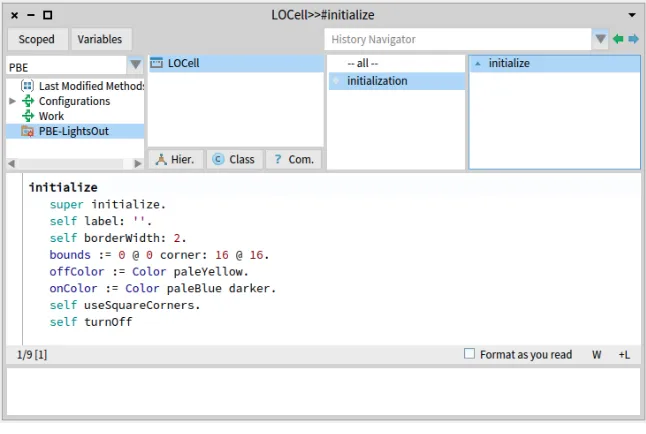Click the History Navigator field
This screenshot has width=646, height=434.
[458, 39]
